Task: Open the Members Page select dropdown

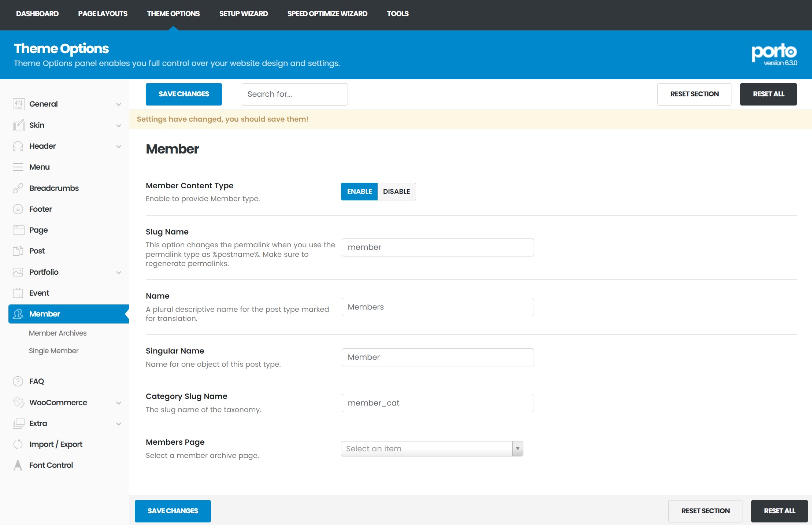Action: tap(431, 449)
